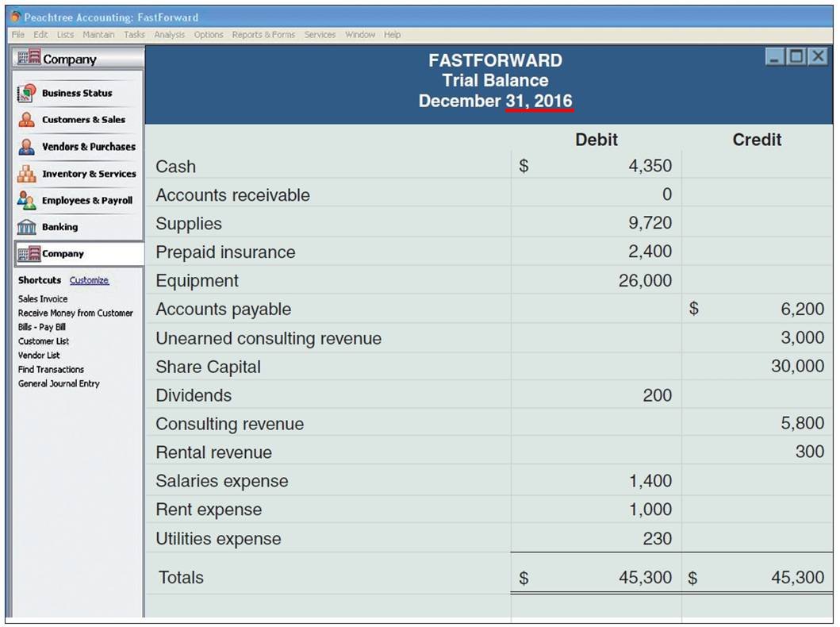
Task: Select the Consulting revenue row label
Action: click(x=230, y=424)
